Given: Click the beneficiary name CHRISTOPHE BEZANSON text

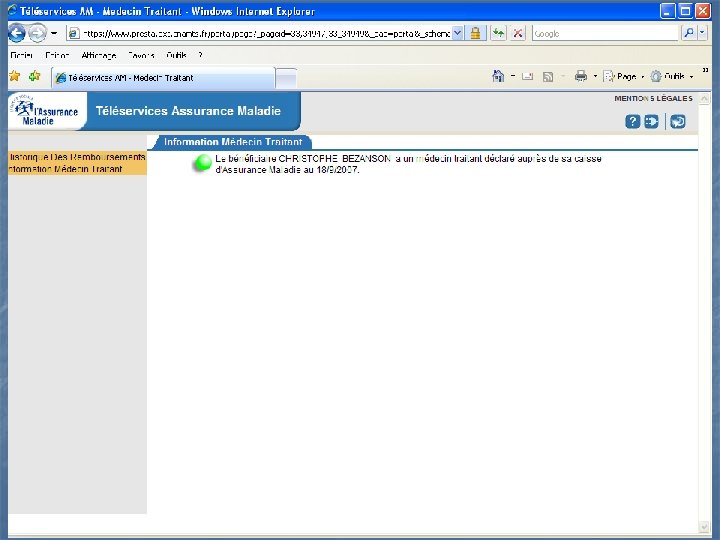Looking at the screenshot, I should (334, 158).
